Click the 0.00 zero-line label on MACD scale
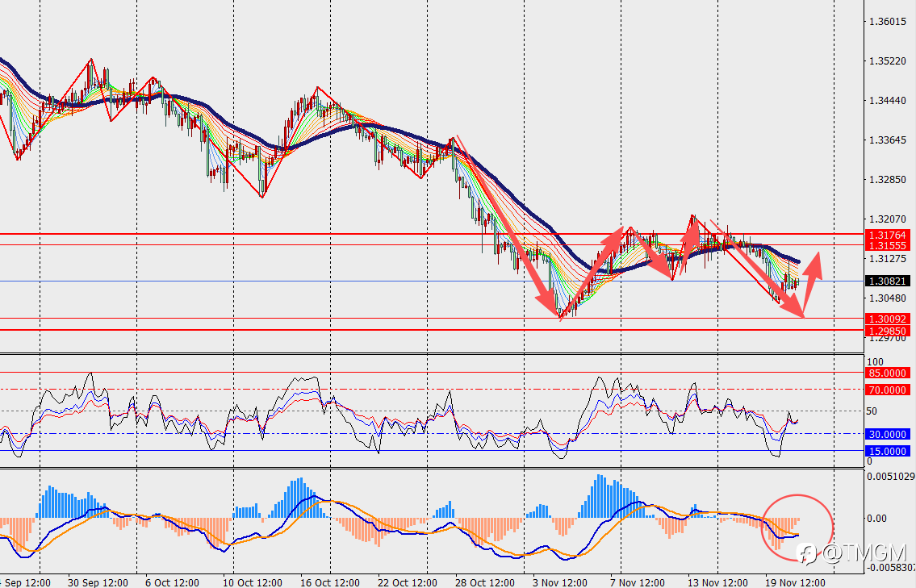The width and height of the screenshot is (916, 588). point(877,518)
